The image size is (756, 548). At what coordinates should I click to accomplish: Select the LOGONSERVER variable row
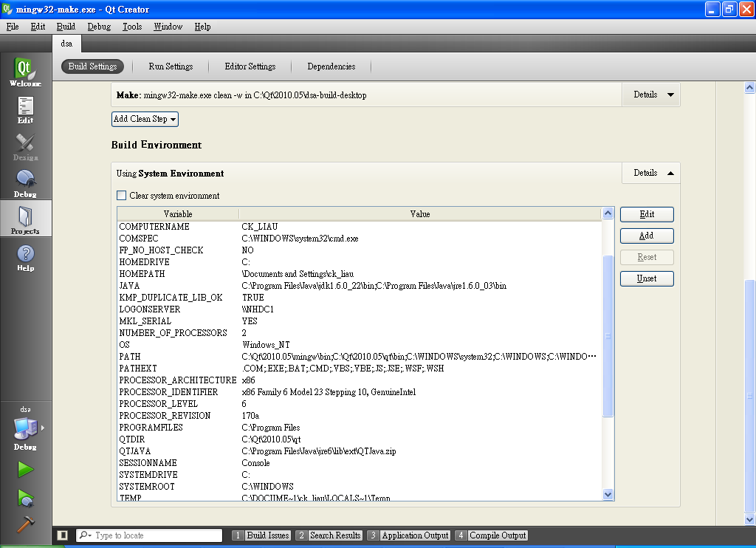click(360, 309)
